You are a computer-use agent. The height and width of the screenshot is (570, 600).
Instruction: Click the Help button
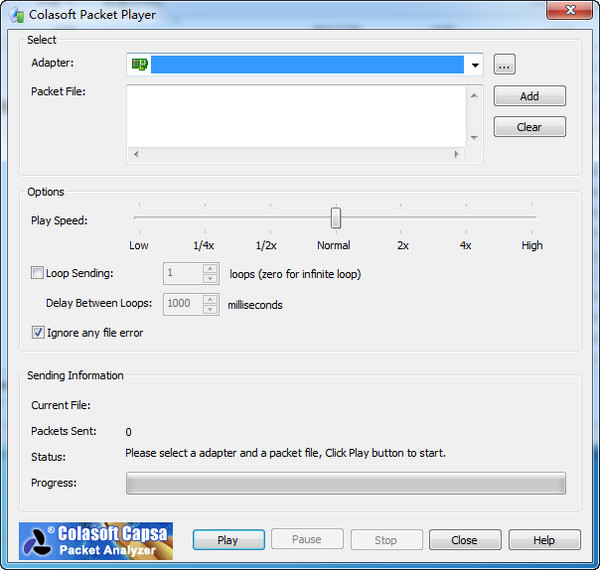point(544,540)
